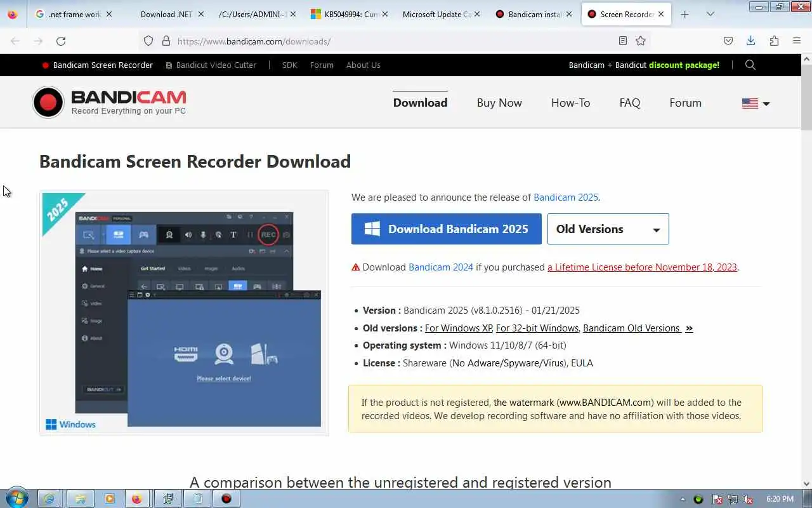This screenshot has width=812, height=508.
Task: Open site information padlock icon
Action: (x=166, y=41)
